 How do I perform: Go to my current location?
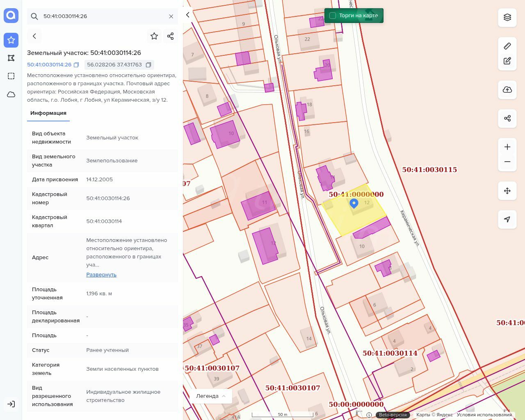pyautogui.click(x=507, y=219)
